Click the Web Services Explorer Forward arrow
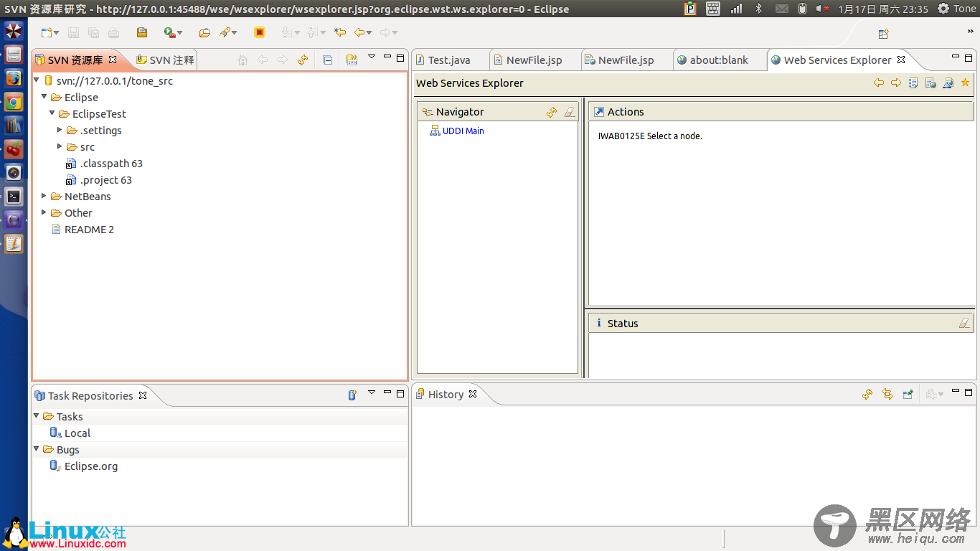The image size is (980, 551). tap(895, 83)
